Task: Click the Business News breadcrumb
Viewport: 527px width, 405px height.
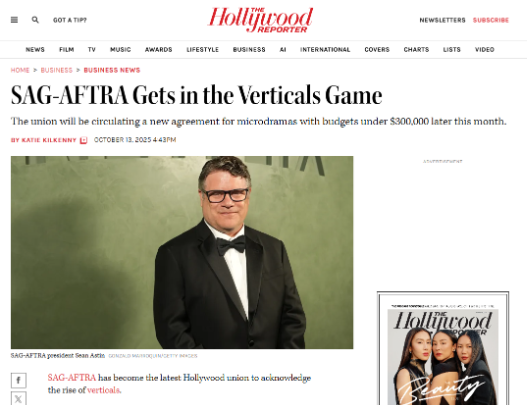Action: click(x=112, y=70)
